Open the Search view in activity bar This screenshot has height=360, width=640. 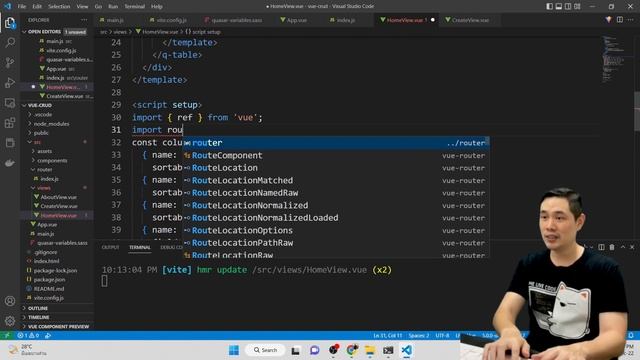click(x=10, y=42)
